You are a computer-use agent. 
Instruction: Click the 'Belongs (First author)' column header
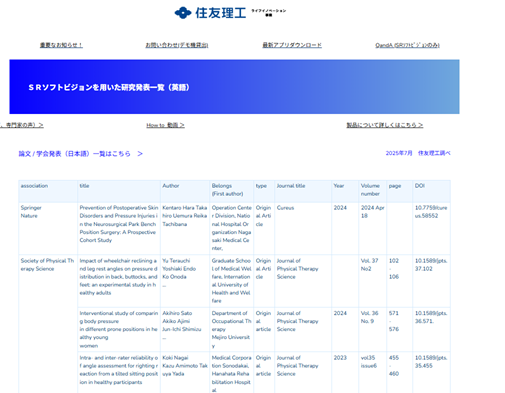tap(232, 191)
